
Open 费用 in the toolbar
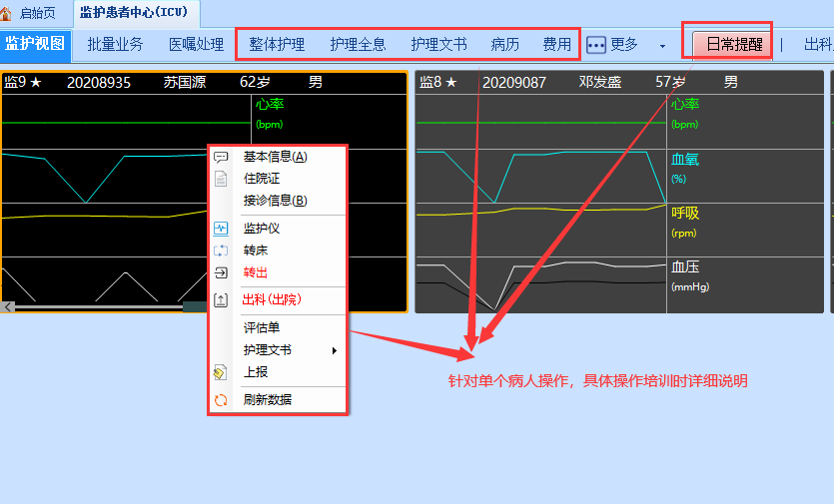(557, 44)
